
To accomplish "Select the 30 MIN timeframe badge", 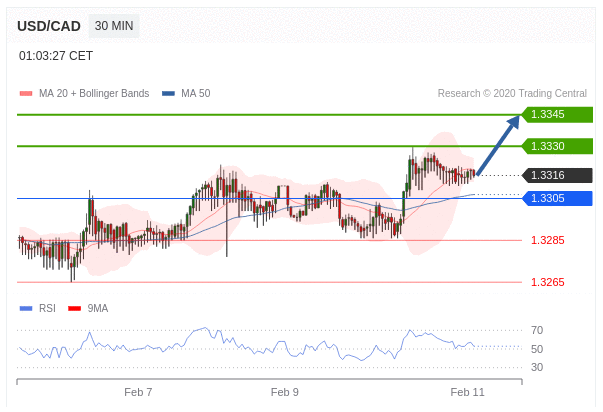I will (x=114, y=26).
